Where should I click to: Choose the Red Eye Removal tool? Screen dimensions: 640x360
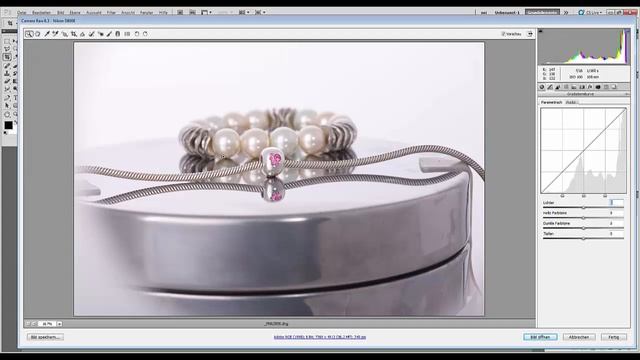[x=100, y=34]
